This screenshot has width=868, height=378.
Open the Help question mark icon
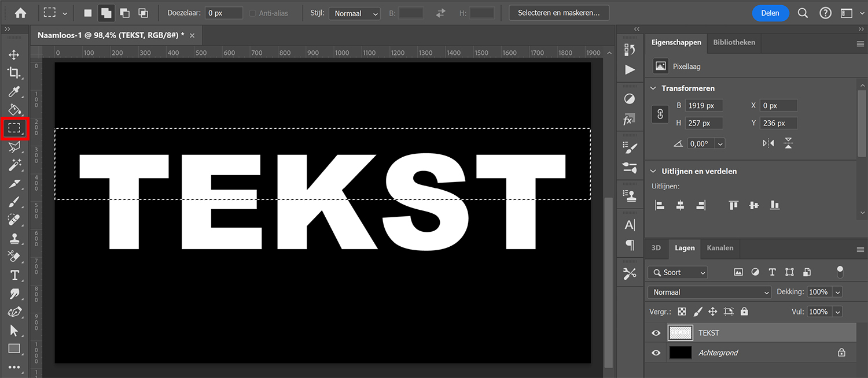click(x=826, y=13)
